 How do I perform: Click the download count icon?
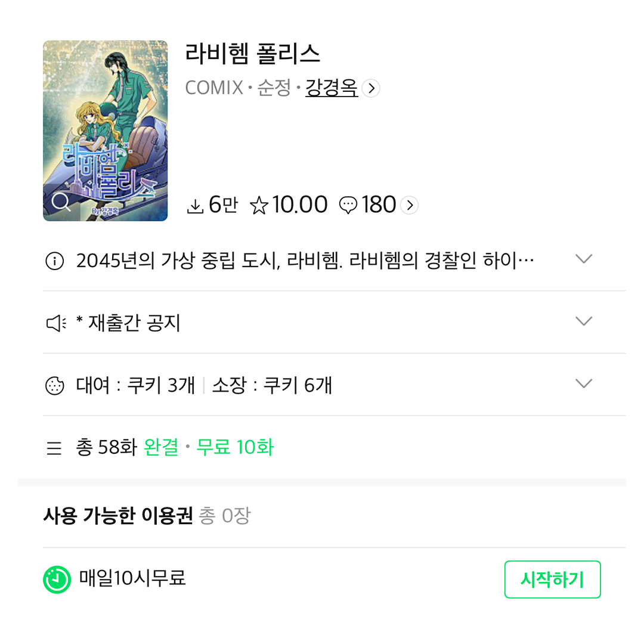195,206
